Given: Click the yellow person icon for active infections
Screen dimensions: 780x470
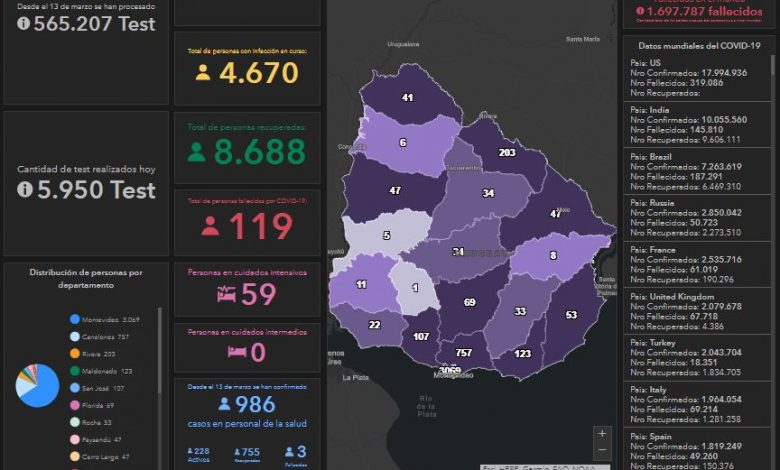Looking at the screenshot, I should 204,73.
